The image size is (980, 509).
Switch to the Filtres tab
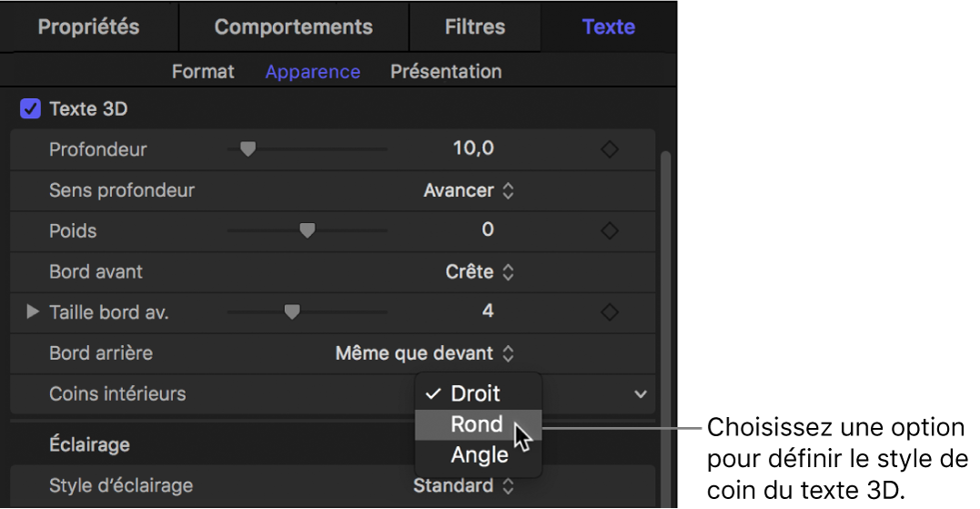click(475, 26)
